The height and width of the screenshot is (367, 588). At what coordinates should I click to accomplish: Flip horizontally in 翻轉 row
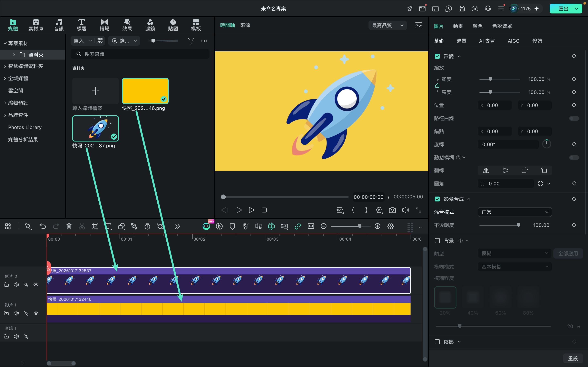pyautogui.click(x=486, y=170)
